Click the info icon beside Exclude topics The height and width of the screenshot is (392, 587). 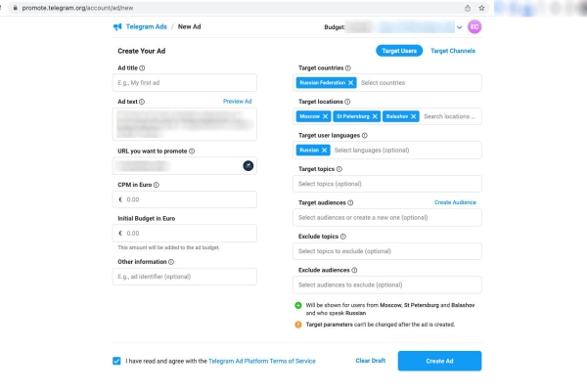tap(343, 237)
